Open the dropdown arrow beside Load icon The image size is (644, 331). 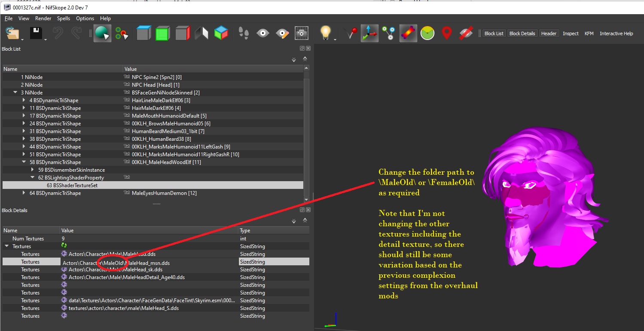tap(23, 40)
